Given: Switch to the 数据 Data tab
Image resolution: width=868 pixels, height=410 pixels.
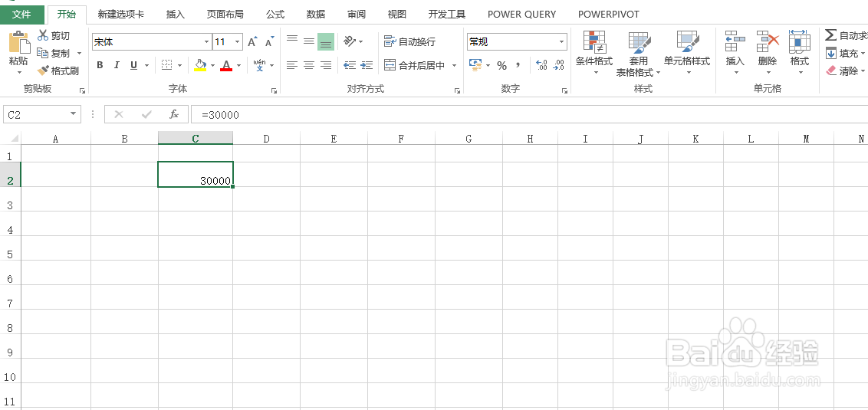Looking at the screenshot, I should [x=316, y=15].
